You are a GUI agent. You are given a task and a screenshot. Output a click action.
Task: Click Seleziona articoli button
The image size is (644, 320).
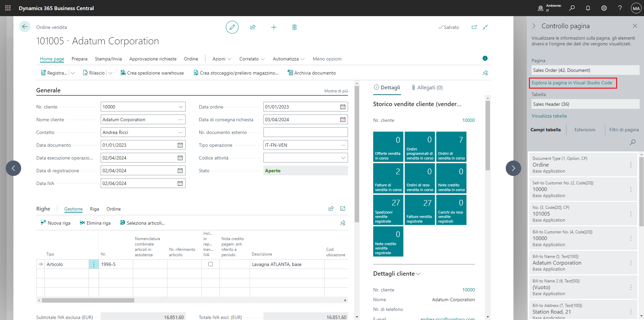point(143,223)
